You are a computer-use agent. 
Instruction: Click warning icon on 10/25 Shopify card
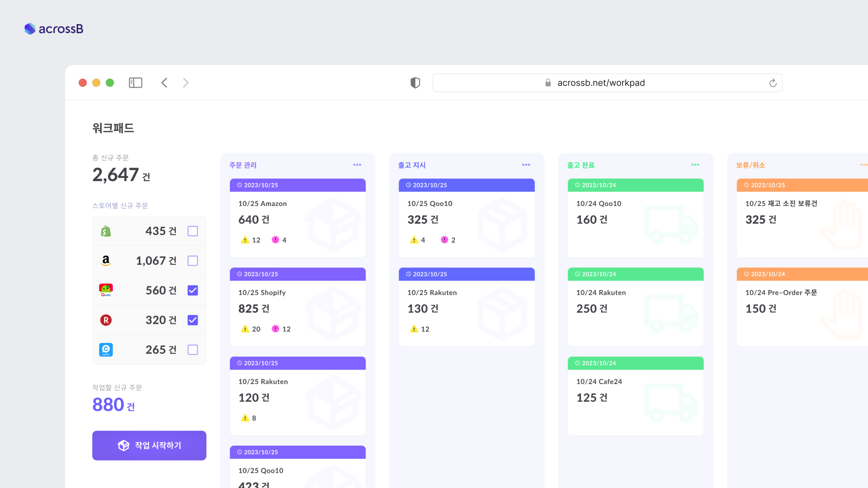click(x=245, y=329)
